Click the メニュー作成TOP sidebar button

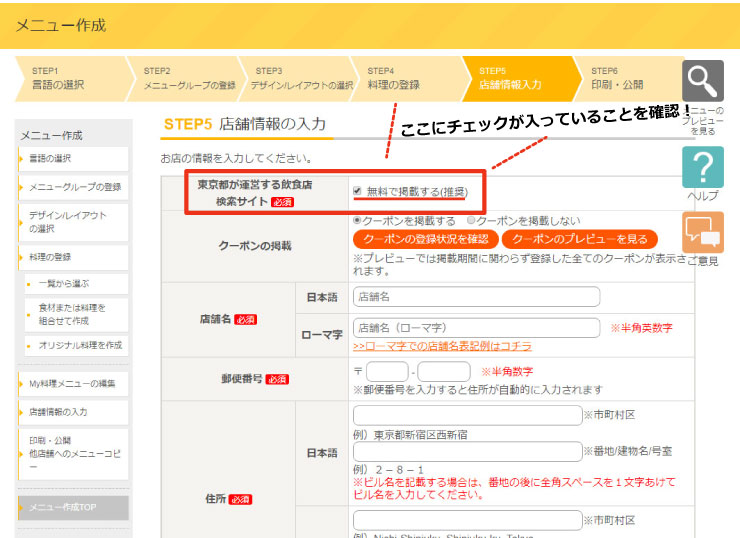click(x=73, y=507)
